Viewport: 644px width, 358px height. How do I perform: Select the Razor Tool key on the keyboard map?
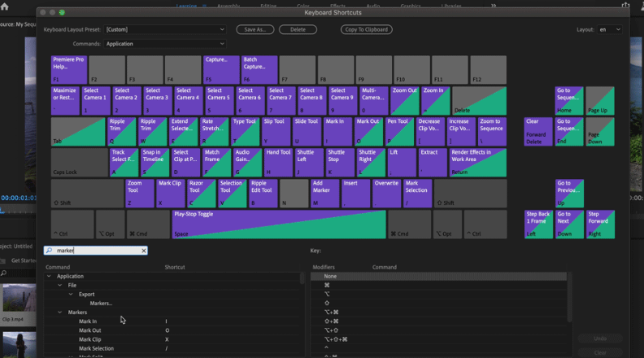click(x=201, y=193)
